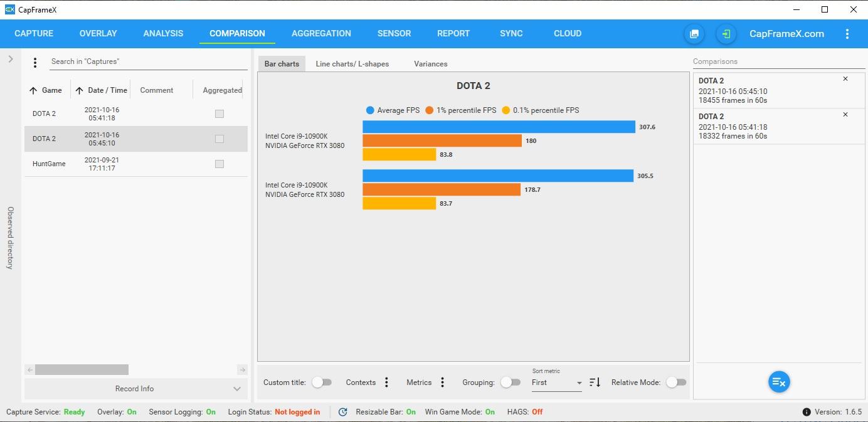Image resolution: width=868 pixels, height=422 pixels.
Task: Click the DOTA 2 chart title
Action: click(473, 86)
